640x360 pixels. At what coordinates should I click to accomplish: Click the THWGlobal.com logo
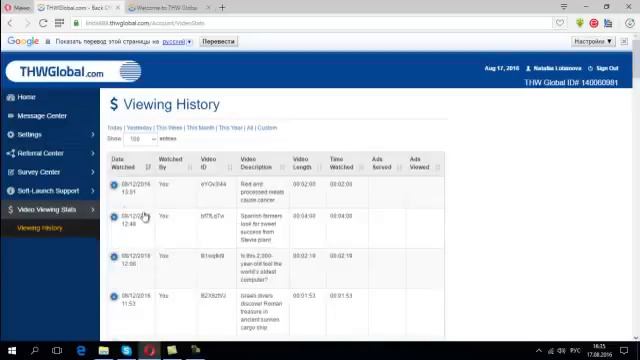pos(73,72)
